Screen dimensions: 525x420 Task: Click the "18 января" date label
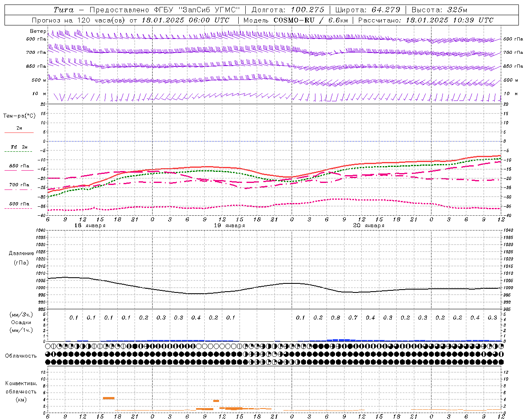point(90,226)
